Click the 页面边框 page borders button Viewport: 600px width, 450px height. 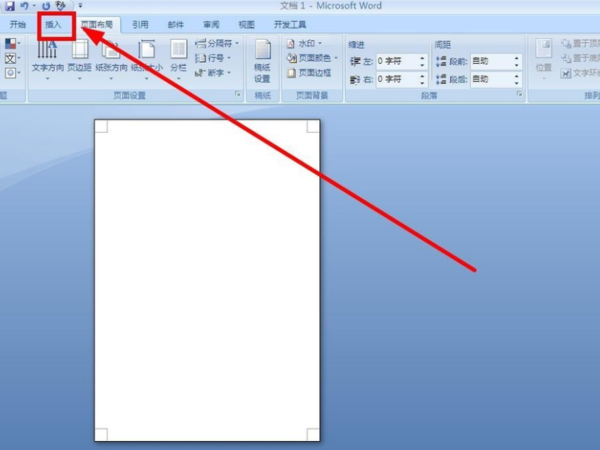[309, 73]
